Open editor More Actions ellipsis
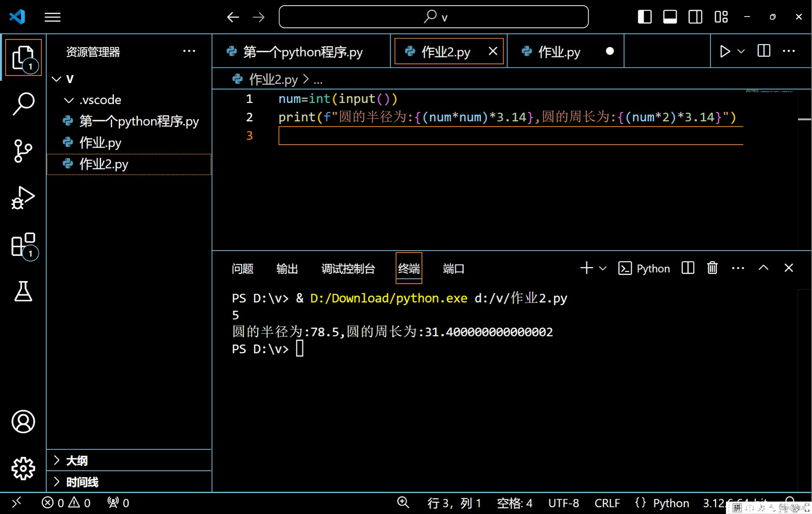The image size is (812, 514). 789,51
